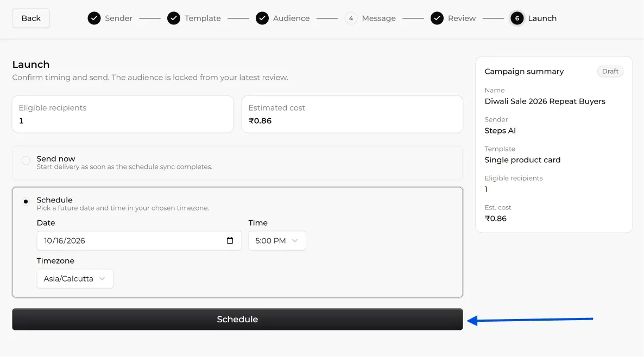Click the Launch step number 6 icon
The width and height of the screenshot is (644, 357).
point(517,18)
